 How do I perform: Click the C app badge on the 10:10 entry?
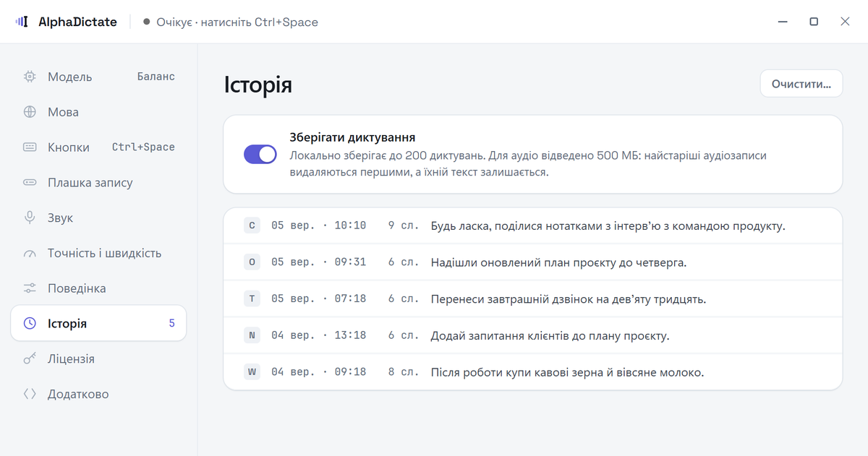click(x=252, y=225)
